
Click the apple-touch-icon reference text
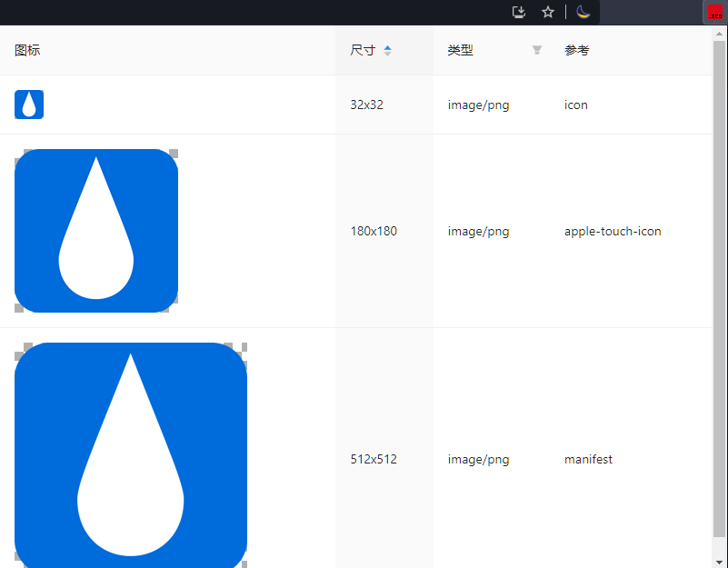[613, 231]
